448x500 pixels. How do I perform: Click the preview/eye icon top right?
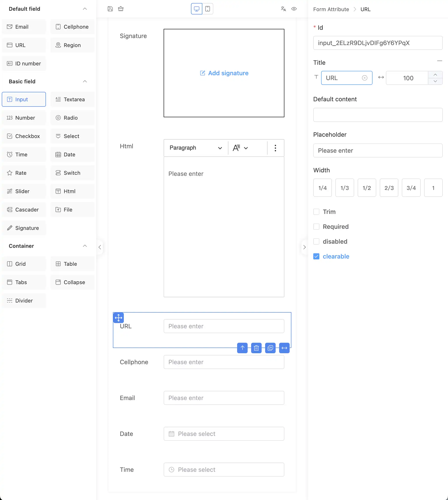(x=294, y=9)
